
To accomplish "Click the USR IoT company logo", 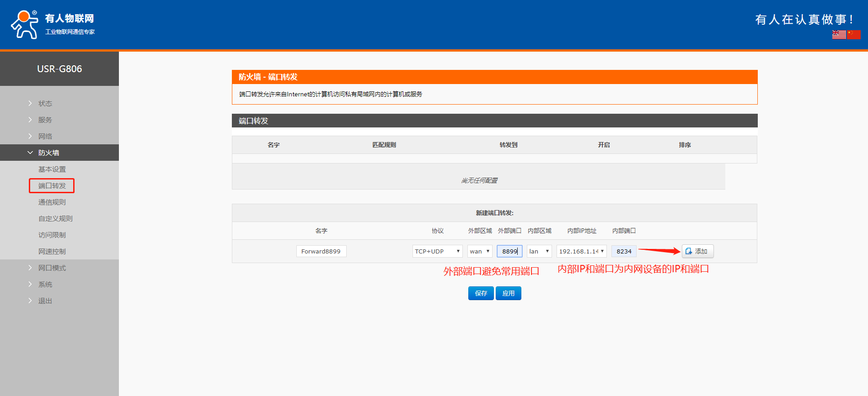I will coord(53,25).
